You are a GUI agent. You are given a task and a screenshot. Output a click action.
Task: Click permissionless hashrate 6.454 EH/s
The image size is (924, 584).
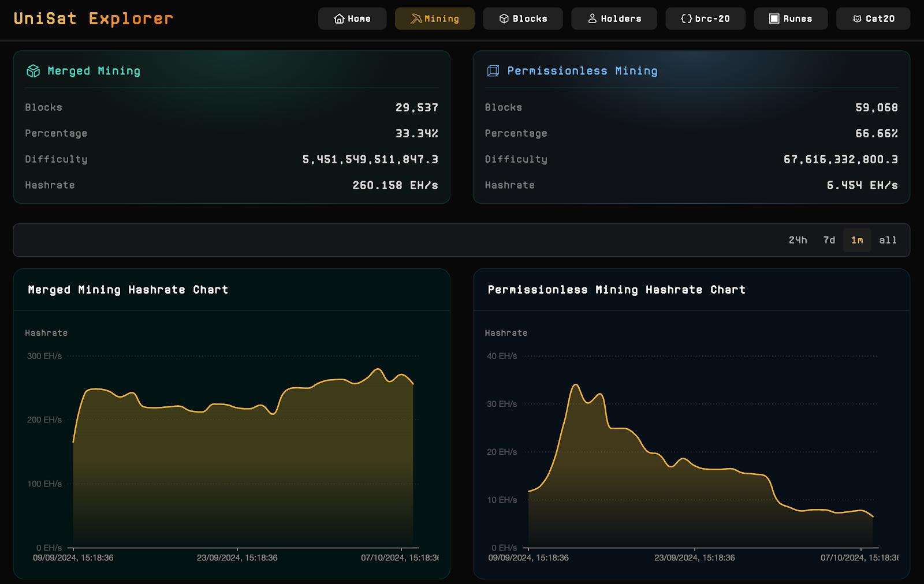click(862, 185)
